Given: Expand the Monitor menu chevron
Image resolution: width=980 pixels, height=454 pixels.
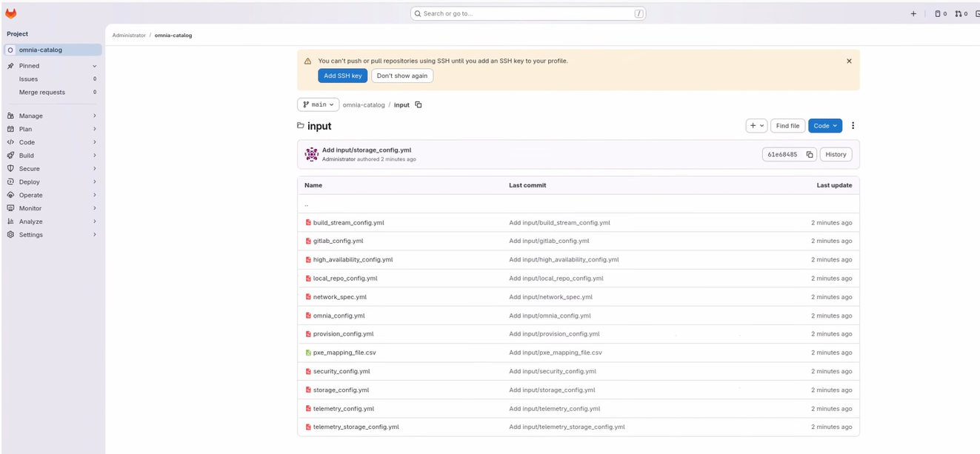Looking at the screenshot, I should pos(95,208).
